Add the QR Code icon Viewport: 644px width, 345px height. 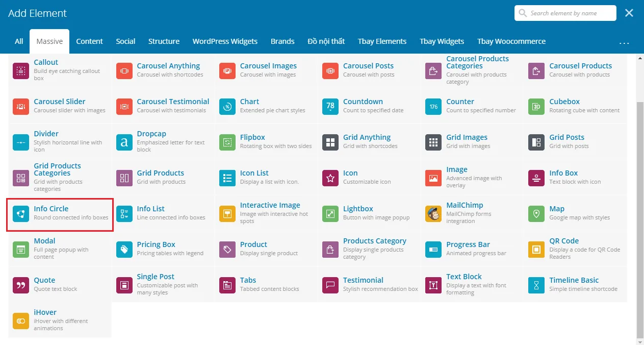(x=536, y=250)
